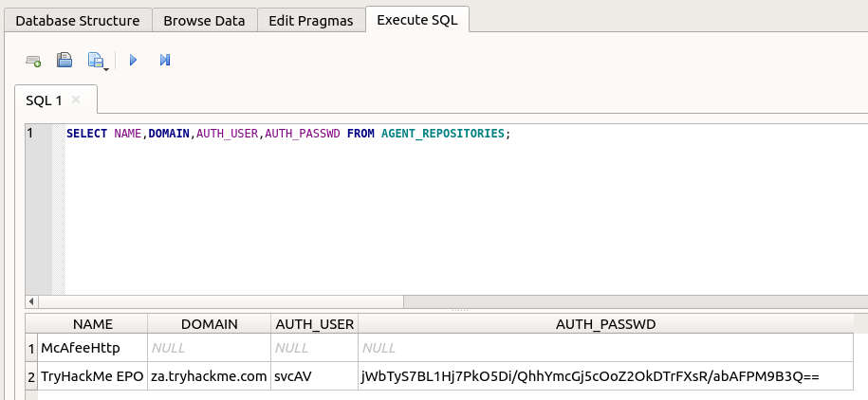Click the AUTH_PASSWD column header

point(605,324)
